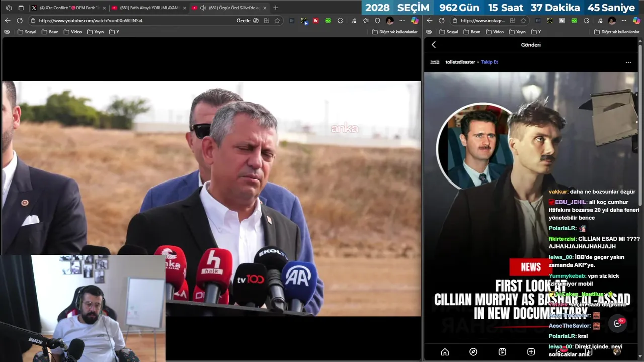Expand Diğer sık kullanılanlar in Instagram browser
The width and height of the screenshot is (644, 362).
(617, 32)
